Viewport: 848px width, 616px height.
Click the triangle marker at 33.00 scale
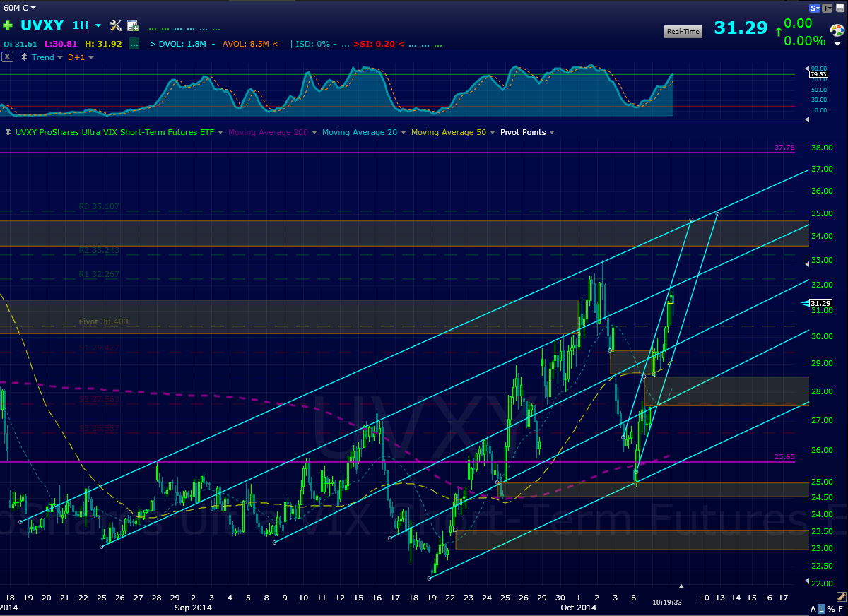pos(808,264)
